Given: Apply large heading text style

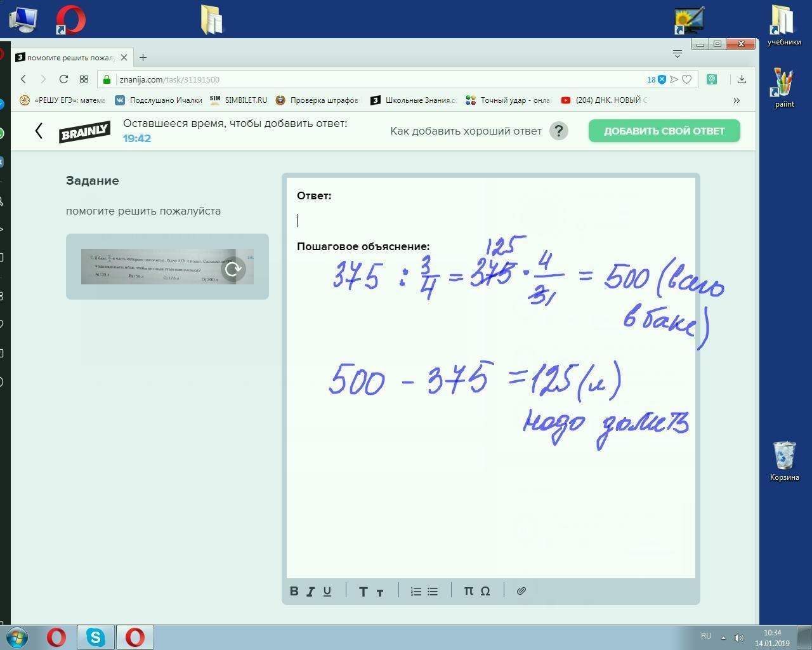Looking at the screenshot, I should point(363,591).
